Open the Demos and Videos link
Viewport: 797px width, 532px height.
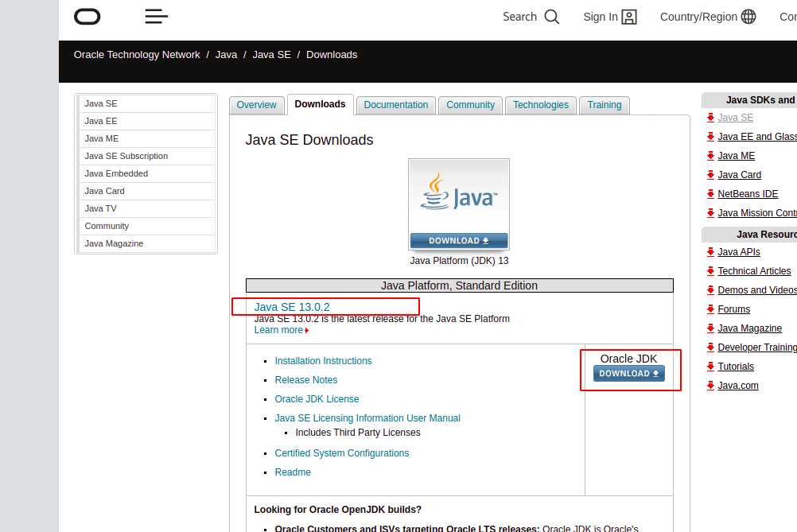click(757, 290)
